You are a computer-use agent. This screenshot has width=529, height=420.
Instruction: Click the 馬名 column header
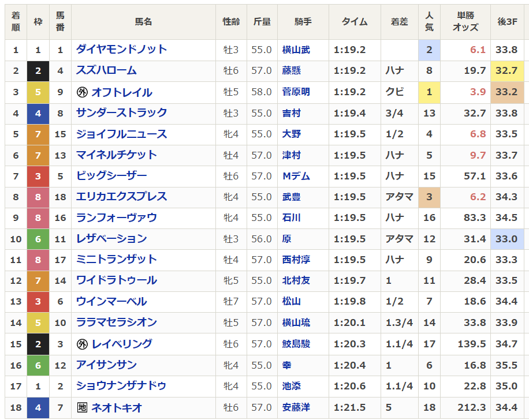point(143,21)
